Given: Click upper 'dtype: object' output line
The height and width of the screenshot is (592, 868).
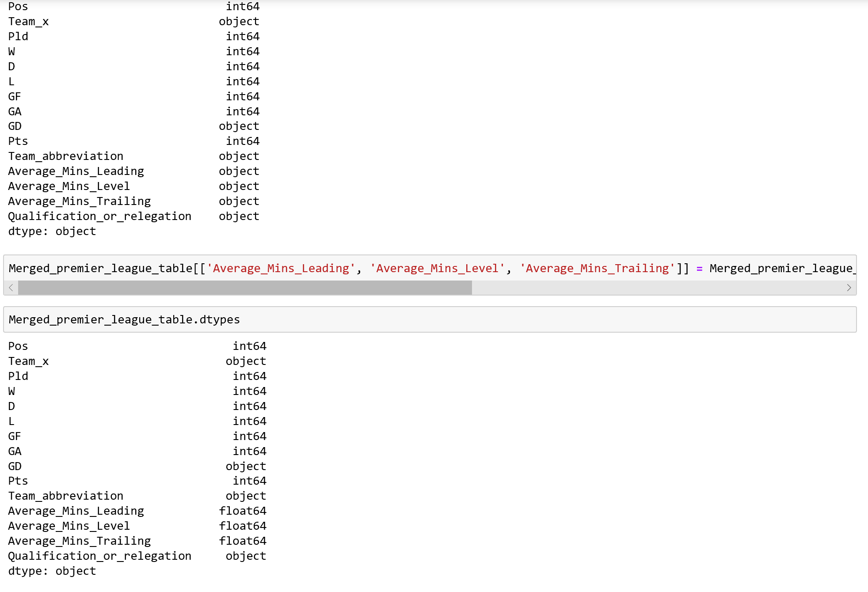Looking at the screenshot, I should tap(52, 231).
